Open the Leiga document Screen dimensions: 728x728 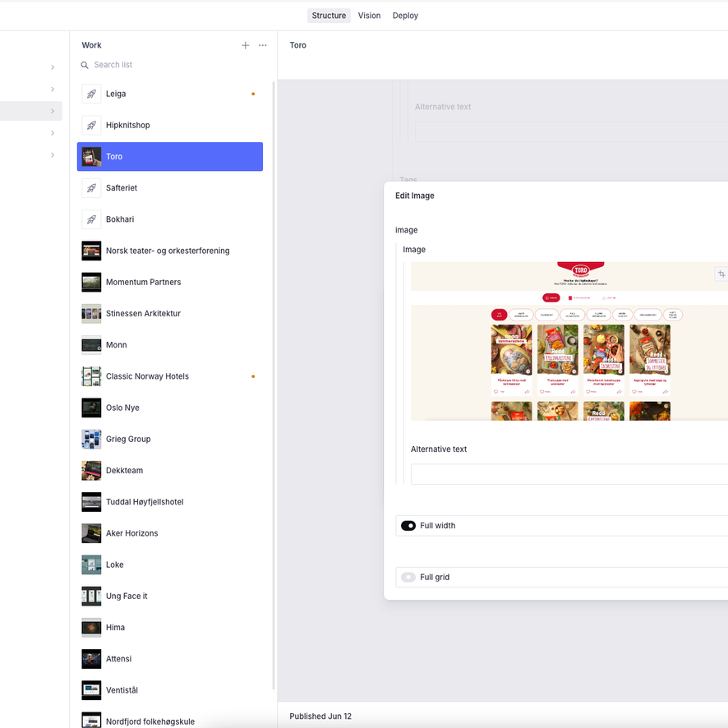170,94
